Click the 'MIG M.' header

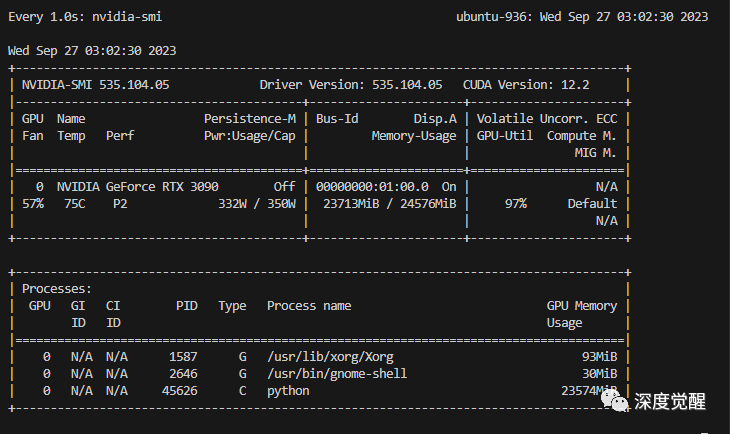(595, 153)
